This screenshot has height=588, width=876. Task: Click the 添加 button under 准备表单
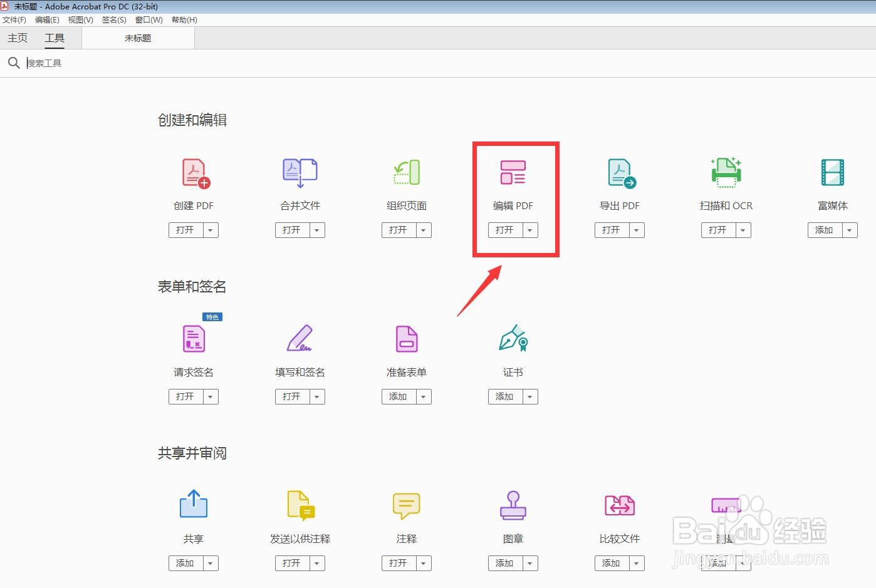point(399,396)
